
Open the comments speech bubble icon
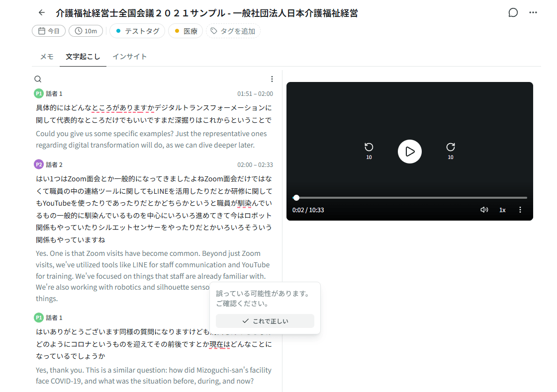(513, 13)
